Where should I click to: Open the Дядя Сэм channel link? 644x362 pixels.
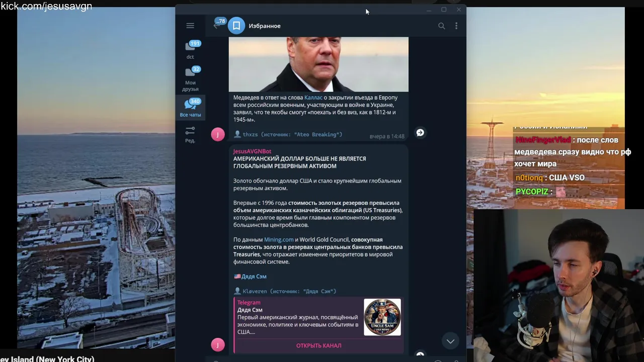[254, 277]
